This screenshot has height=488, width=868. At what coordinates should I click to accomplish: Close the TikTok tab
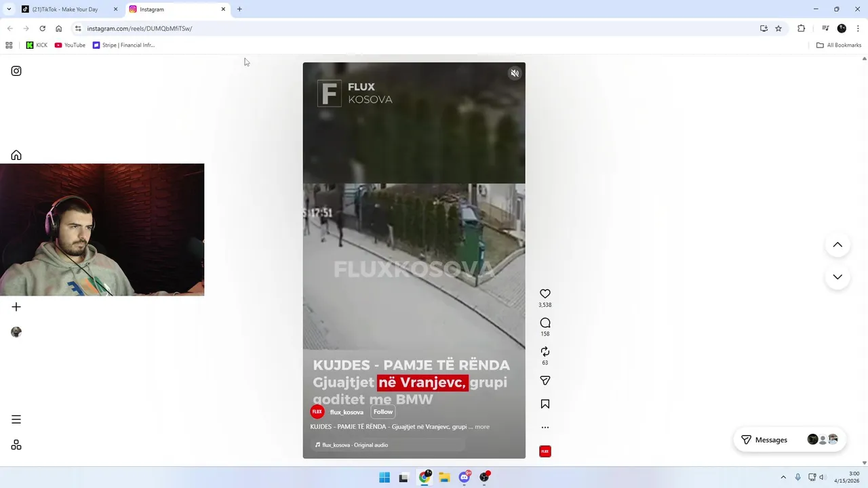115,9
